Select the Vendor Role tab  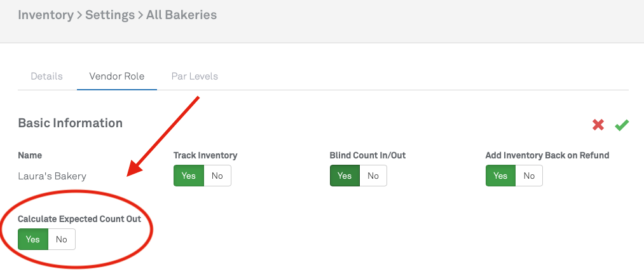(117, 76)
